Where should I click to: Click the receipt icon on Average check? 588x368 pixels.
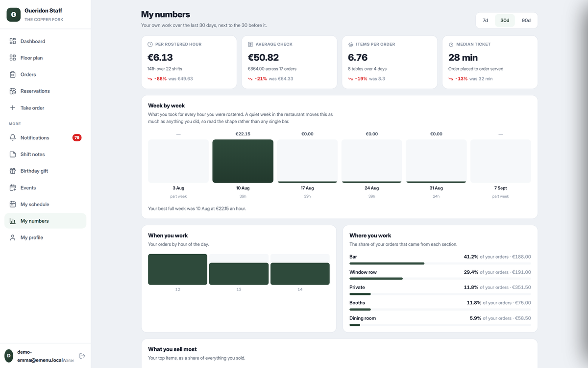click(x=251, y=44)
